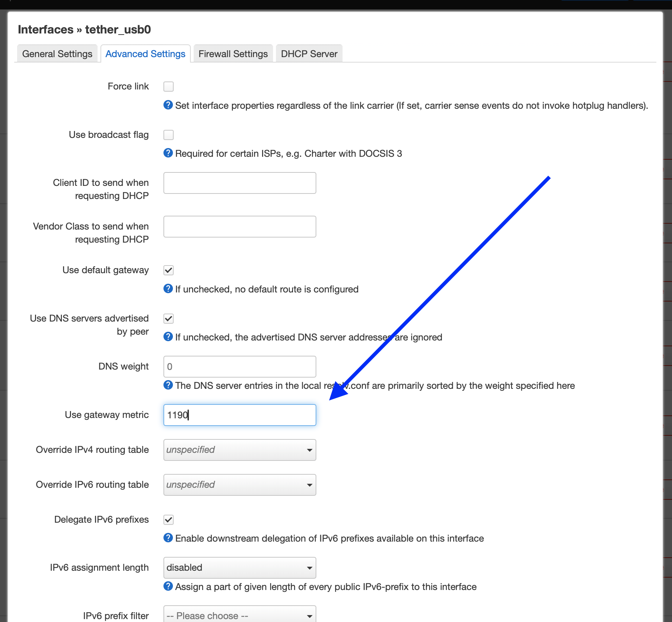
Task: Click the 'Delegate IPv6 prefixes' label
Action: [x=102, y=519]
